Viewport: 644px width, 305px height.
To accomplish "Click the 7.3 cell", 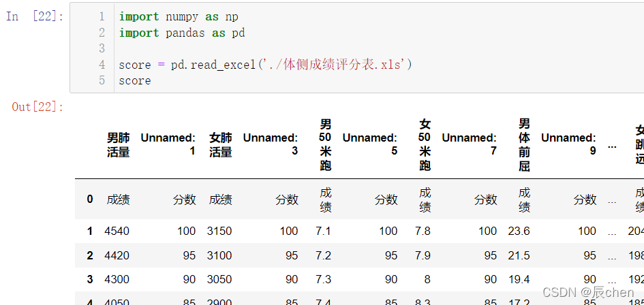I will 323,280.
